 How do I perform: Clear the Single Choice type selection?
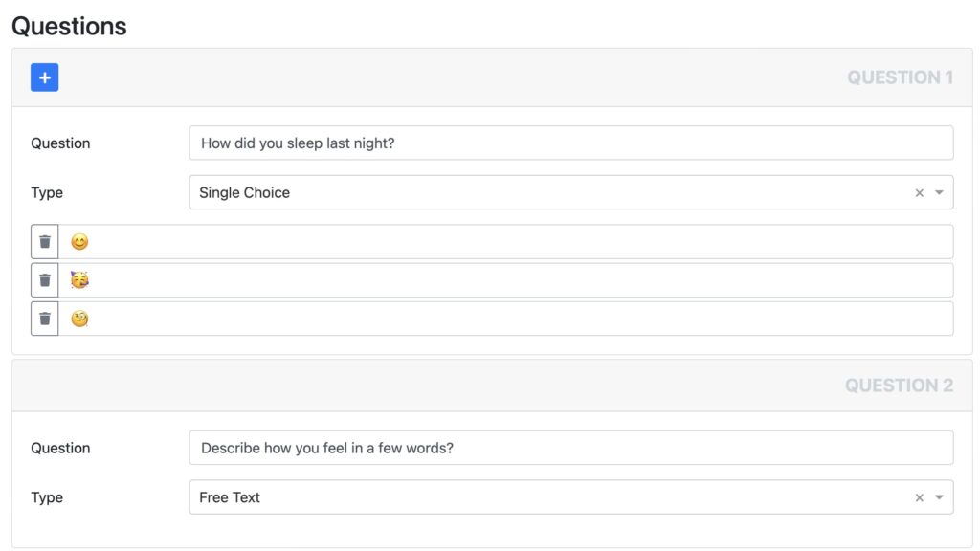pos(919,193)
